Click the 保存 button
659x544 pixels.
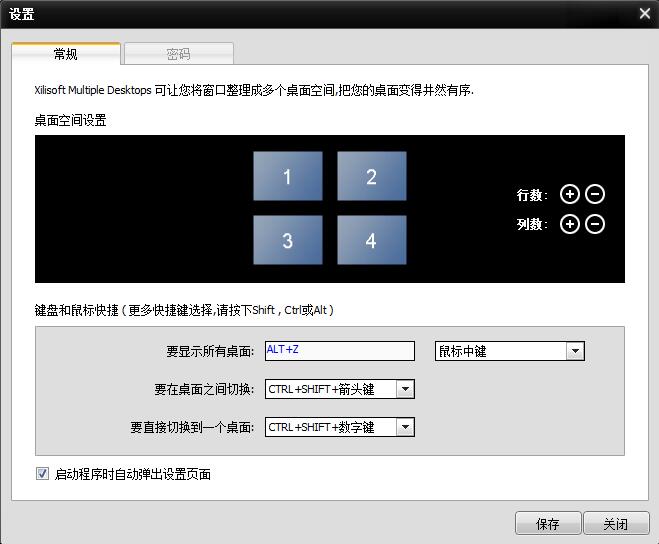pyautogui.click(x=547, y=524)
